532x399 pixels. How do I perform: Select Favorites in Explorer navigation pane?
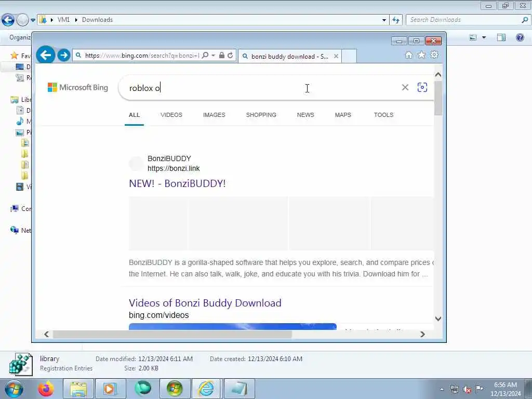(x=20, y=55)
